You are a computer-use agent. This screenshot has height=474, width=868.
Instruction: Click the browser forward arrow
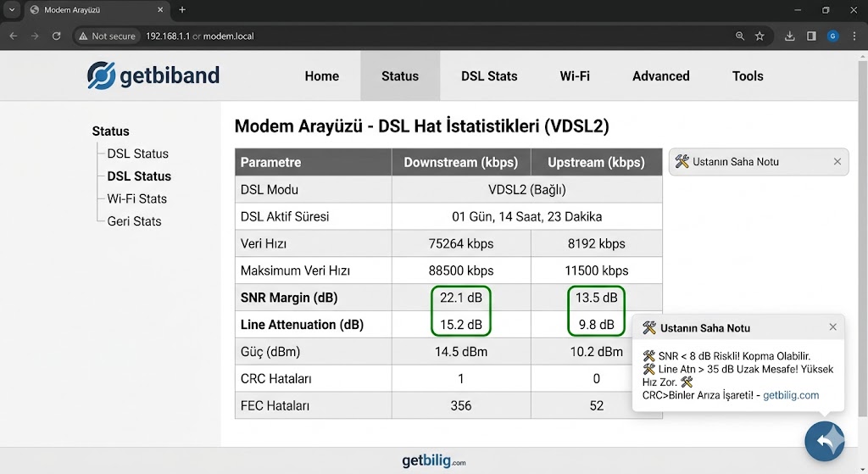coord(35,36)
